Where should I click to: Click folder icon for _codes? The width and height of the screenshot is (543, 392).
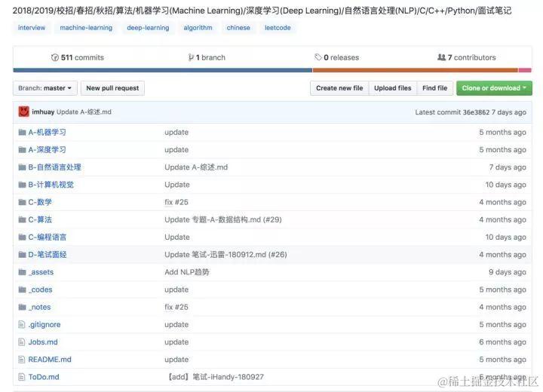coord(22,289)
